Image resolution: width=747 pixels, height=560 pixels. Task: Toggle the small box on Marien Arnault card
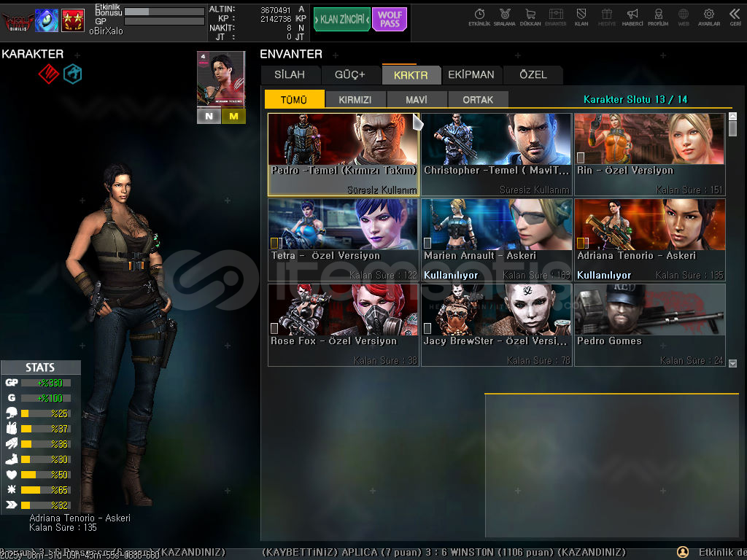(427, 243)
